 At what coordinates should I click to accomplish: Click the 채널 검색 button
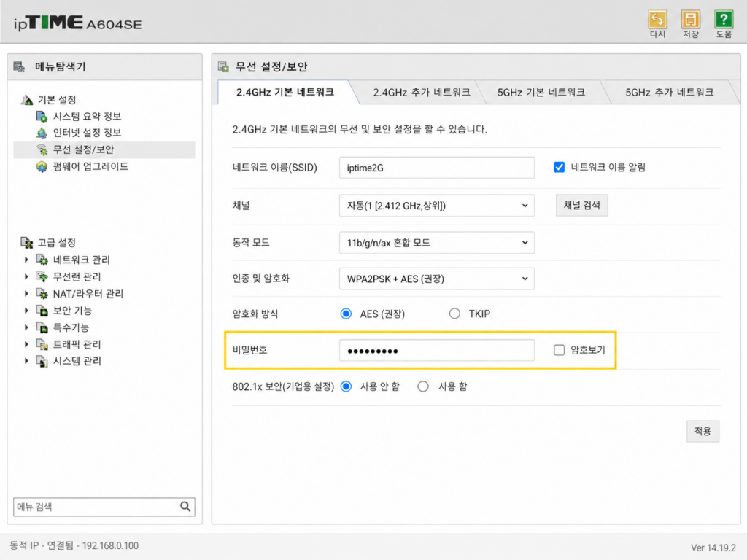(x=581, y=205)
